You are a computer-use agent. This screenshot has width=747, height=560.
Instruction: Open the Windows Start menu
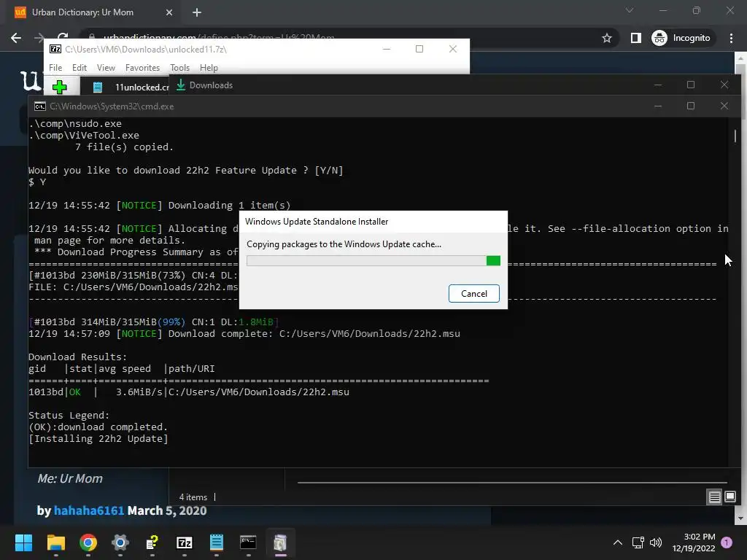click(23, 542)
